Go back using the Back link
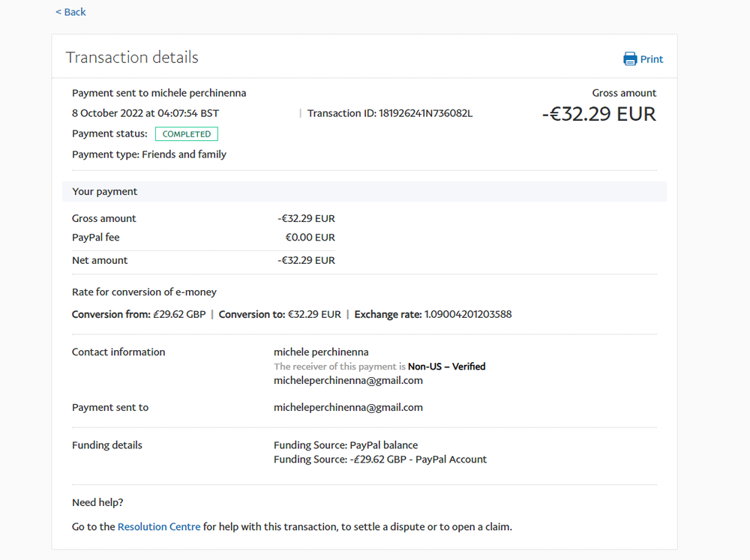Image resolution: width=750 pixels, height=560 pixels. tap(70, 12)
